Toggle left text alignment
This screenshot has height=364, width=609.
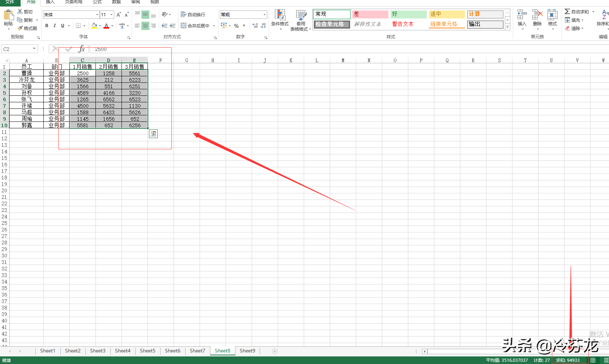(x=137, y=26)
